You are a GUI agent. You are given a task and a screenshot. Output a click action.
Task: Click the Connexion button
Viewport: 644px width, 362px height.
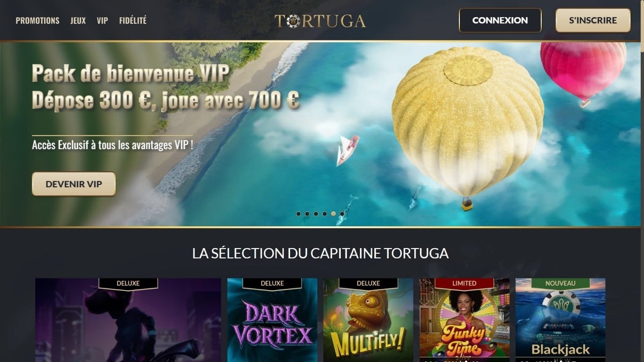click(500, 20)
